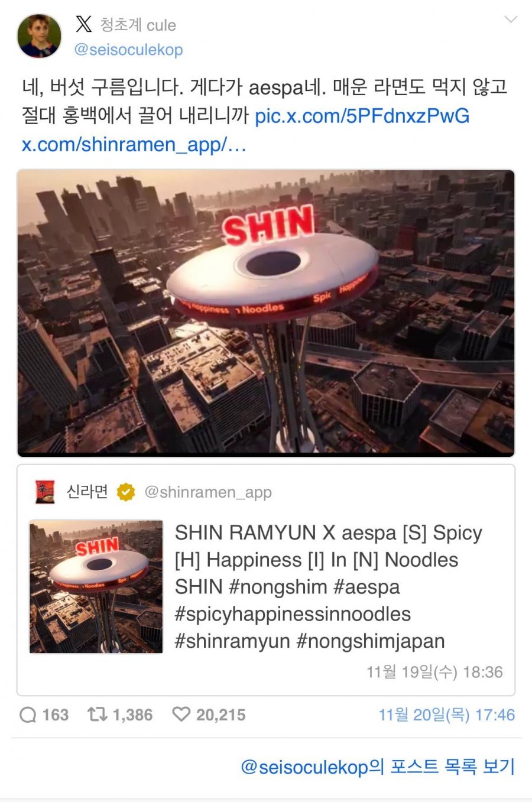
Task: Click the 신라면 account name
Action: point(87,491)
